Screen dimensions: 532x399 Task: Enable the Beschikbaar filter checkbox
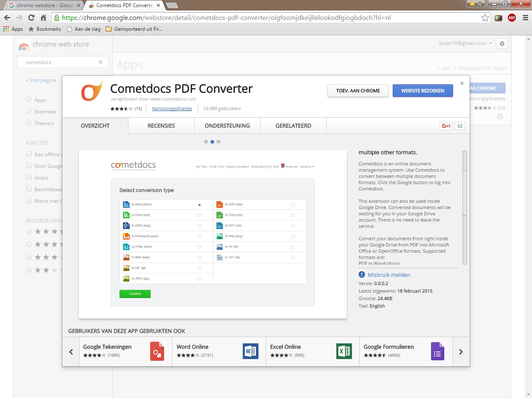coord(29,189)
